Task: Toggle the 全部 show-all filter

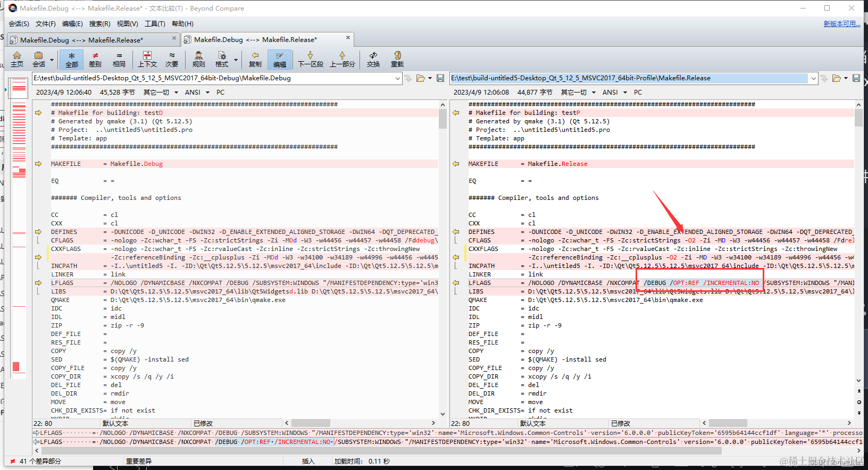Action: coord(72,59)
